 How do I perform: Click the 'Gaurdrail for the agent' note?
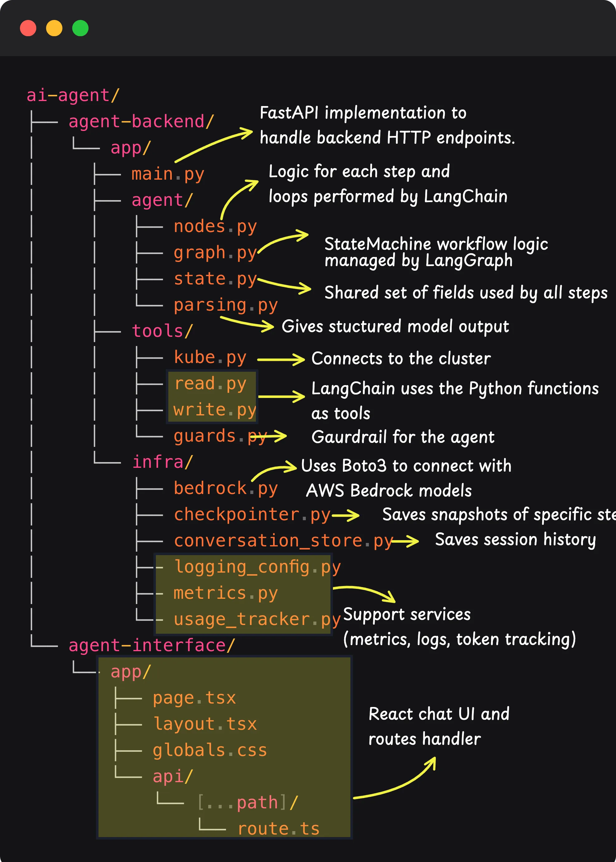tap(403, 437)
